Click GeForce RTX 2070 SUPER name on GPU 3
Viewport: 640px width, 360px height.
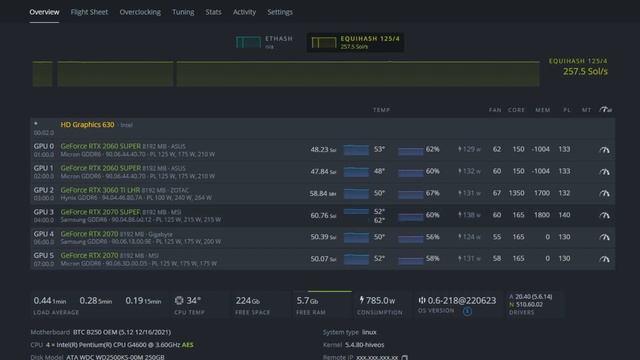pos(100,212)
